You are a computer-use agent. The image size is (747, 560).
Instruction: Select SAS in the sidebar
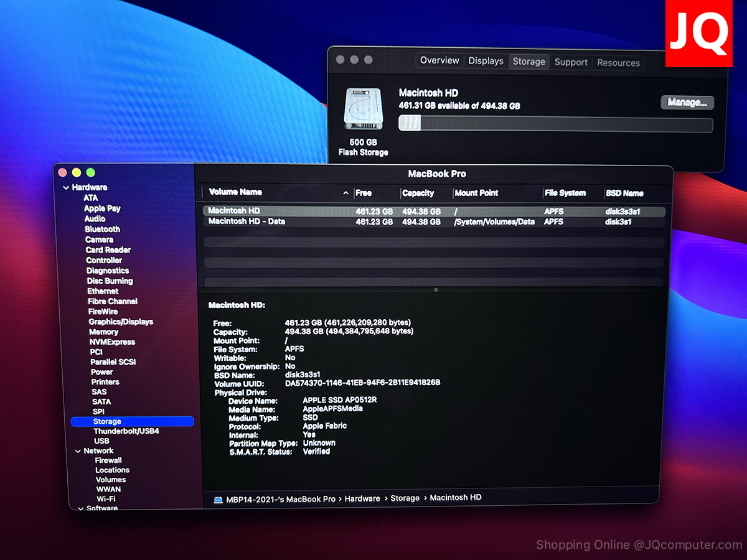click(x=100, y=391)
